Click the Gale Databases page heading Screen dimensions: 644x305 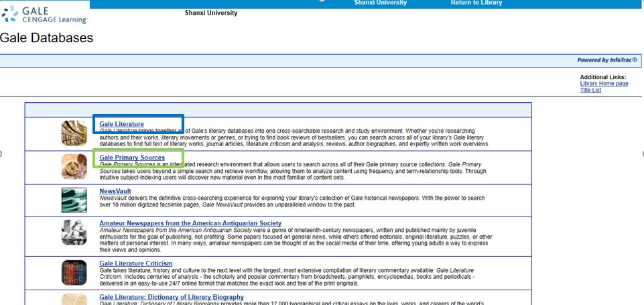click(x=47, y=38)
